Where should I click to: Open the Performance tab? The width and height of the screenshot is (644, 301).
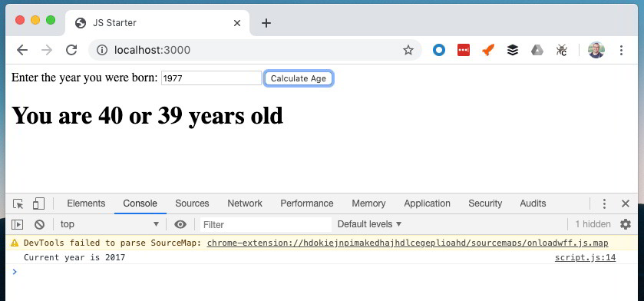coord(307,203)
